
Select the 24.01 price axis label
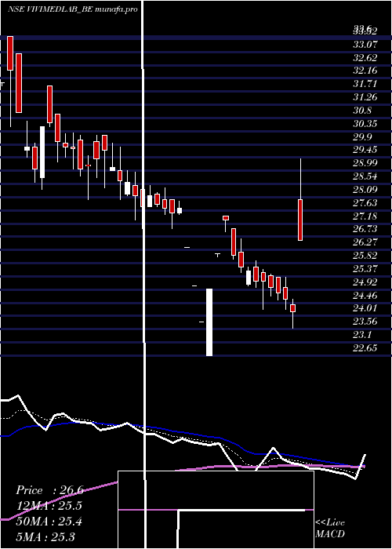click(365, 308)
